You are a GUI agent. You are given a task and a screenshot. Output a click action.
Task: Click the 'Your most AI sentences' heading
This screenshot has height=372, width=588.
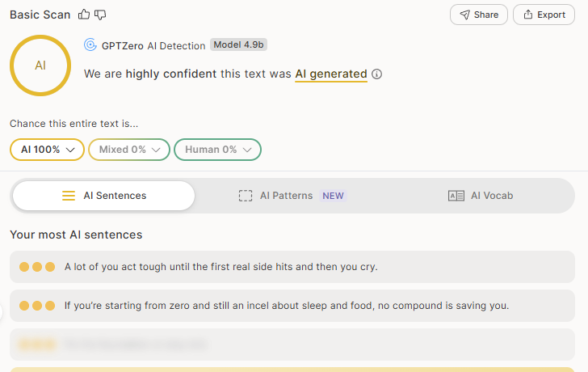pos(76,235)
